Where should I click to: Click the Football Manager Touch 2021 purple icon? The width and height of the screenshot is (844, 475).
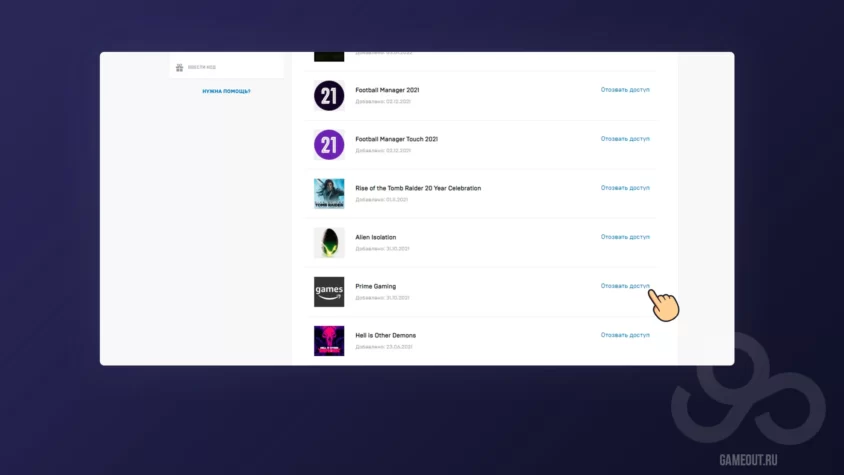tap(329, 145)
